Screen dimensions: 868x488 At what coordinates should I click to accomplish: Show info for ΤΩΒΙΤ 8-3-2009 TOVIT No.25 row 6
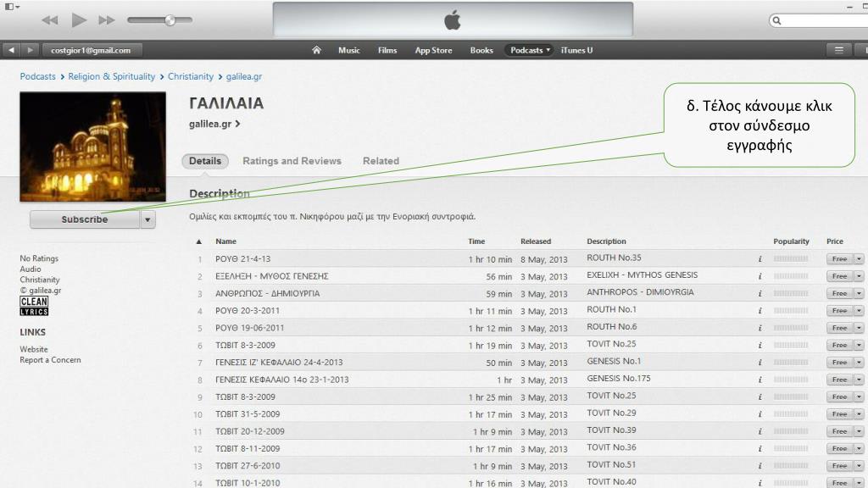(x=760, y=346)
